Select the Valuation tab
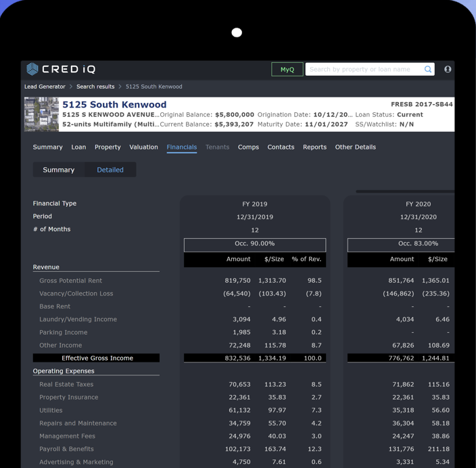Viewport: 476px width, 468px height. 143,147
